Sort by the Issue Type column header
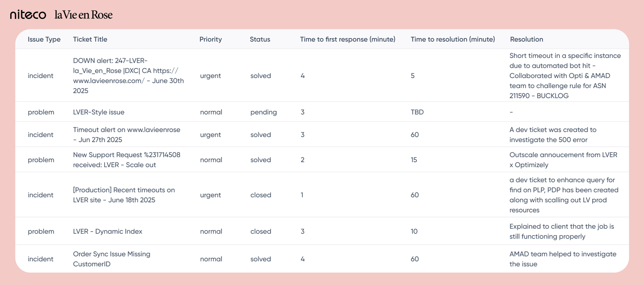Screen dimensions: 644x285 (x=44, y=39)
